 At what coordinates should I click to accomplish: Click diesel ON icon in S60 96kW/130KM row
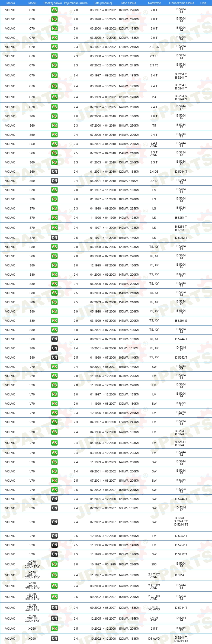pos(54,181)
